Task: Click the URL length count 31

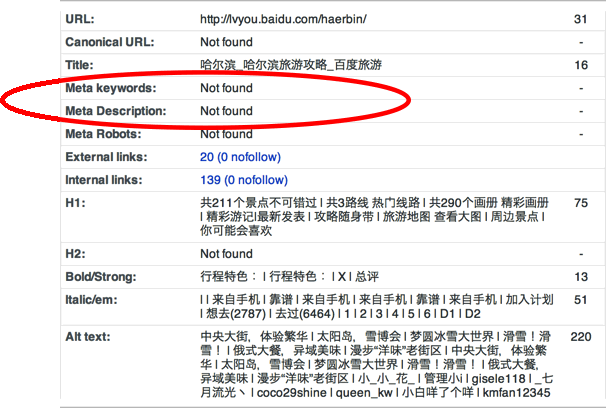Action: click(x=580, y=19)
